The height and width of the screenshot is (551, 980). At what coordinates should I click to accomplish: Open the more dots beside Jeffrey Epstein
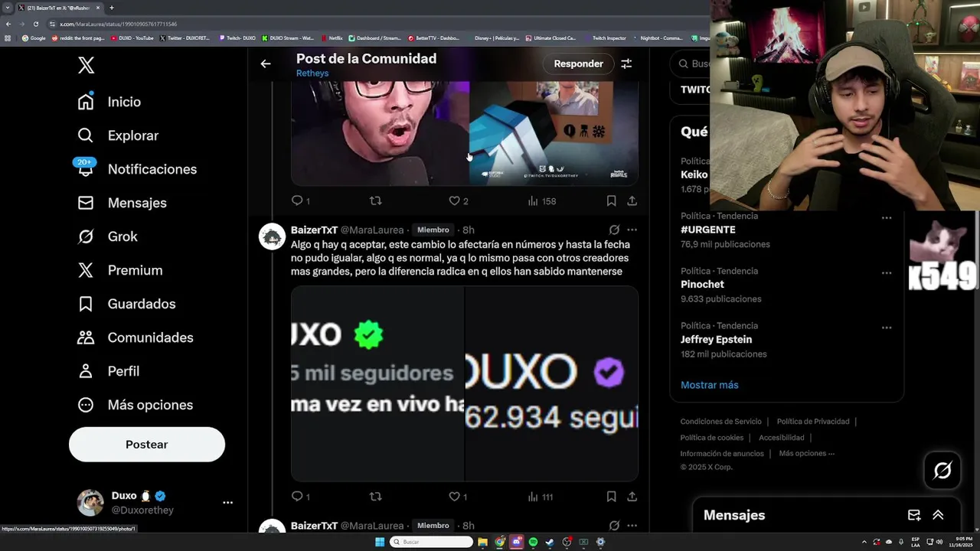[x=887, y=328]
